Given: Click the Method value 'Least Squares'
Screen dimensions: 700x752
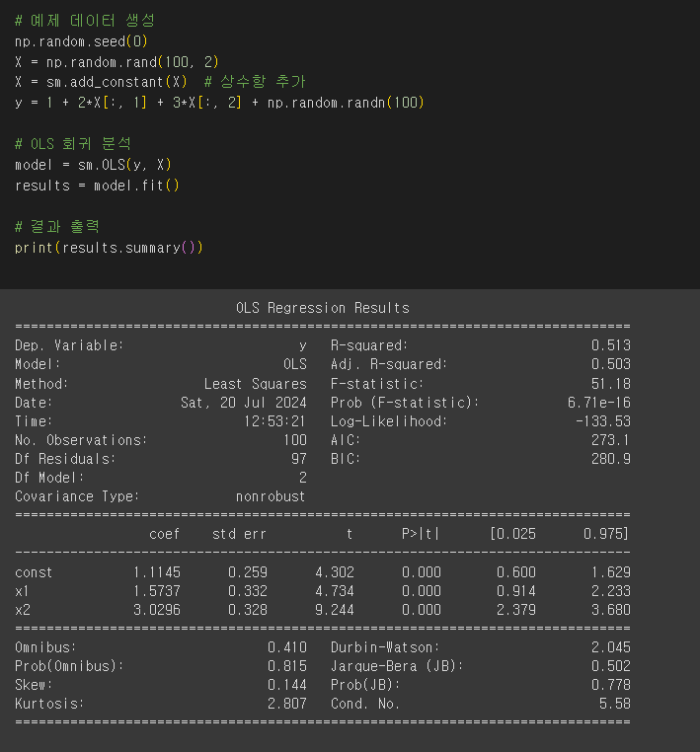Looking at the screenshot, I should coord(256,384).
